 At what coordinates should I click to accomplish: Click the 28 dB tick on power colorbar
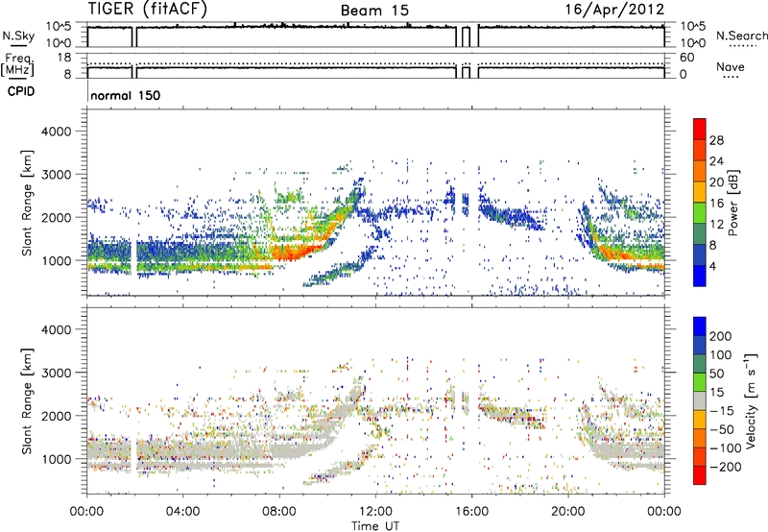[x=716, y=140]
